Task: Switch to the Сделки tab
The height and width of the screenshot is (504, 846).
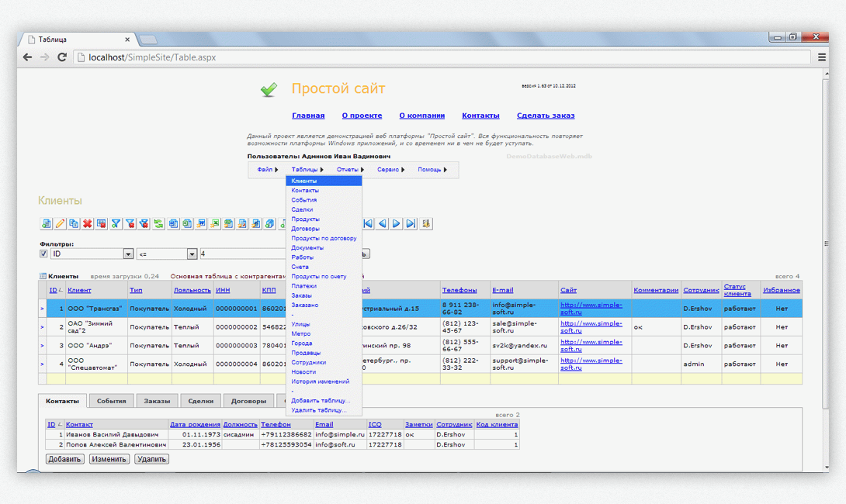Action: [x=200, y=401]
